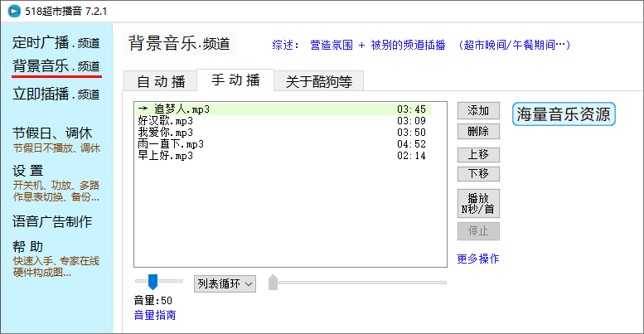Click the 删除 button
The width and height of the screenshot is (644, 334).
[478, 131]
